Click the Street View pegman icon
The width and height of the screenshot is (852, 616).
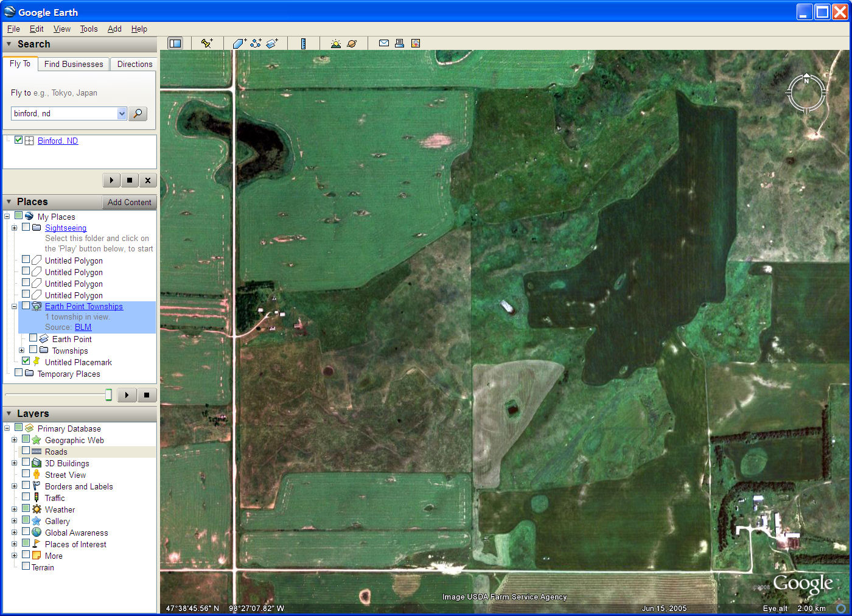[37, 475]
